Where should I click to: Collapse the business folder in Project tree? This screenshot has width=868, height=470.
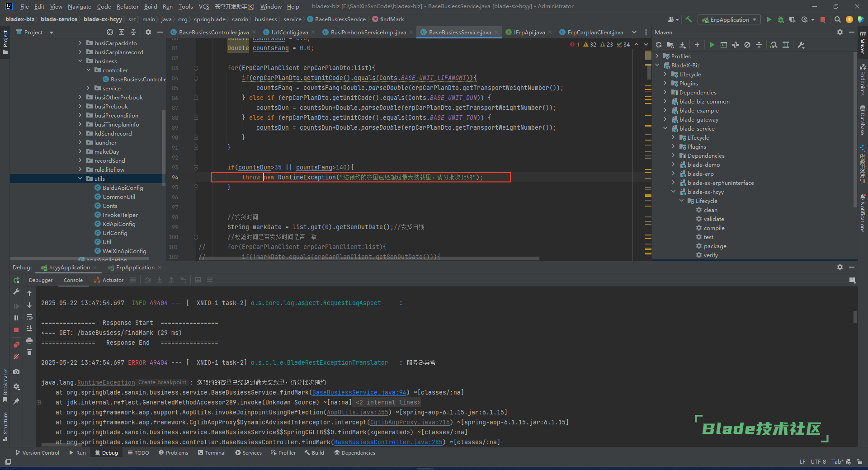80,61
